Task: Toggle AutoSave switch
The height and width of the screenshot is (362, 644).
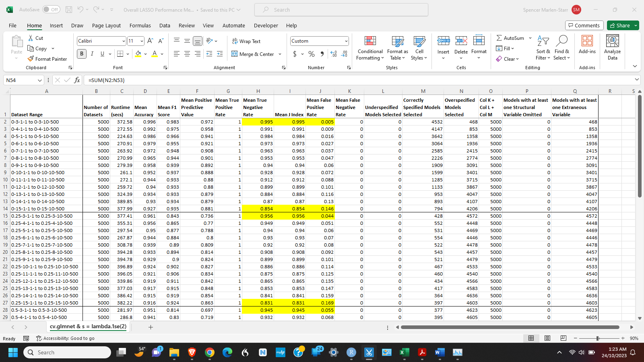Action: click(51, 10)
